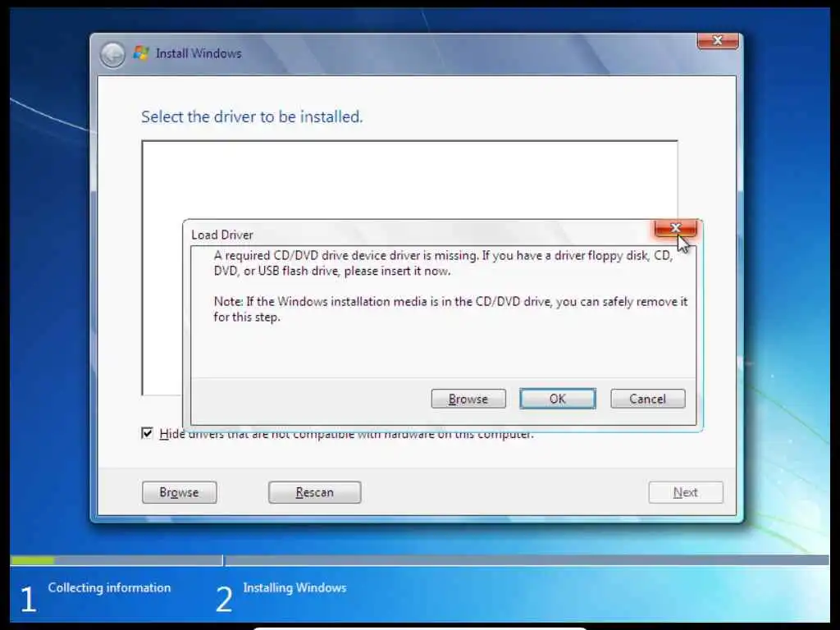Click the back arrow in Install Windows
Viewport: 840px width, 630px height.
click(112, 54)
